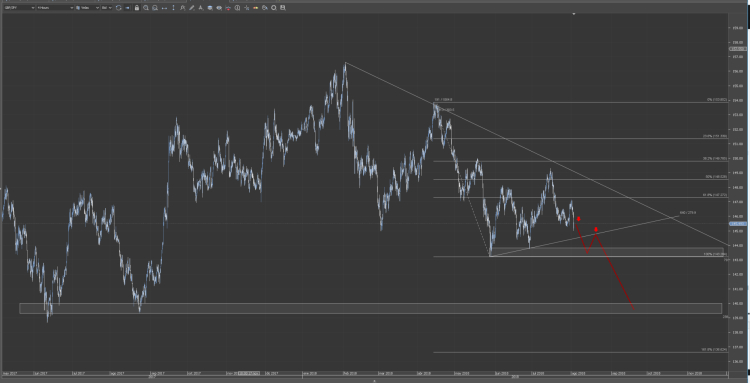Click the search magnifier icon near save
The image size is (750, 383).
(x=274, y=8)
